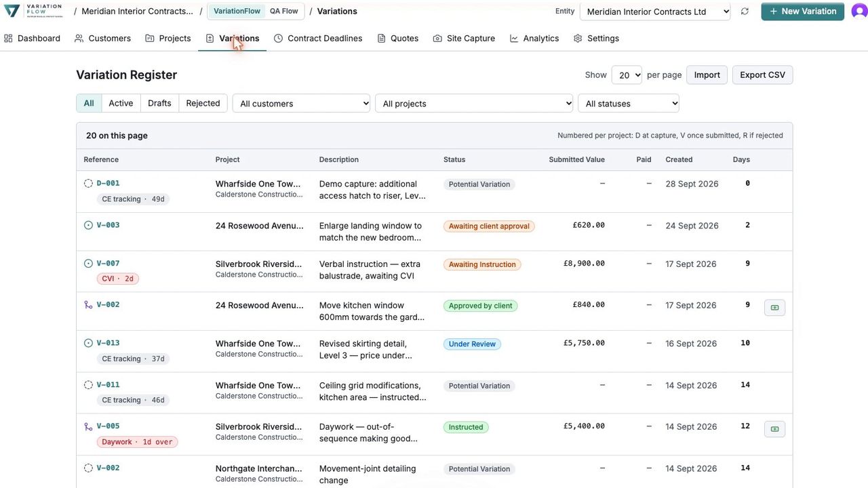Filter the register by Active variations

pyautogui.click(x=121, y=103)
